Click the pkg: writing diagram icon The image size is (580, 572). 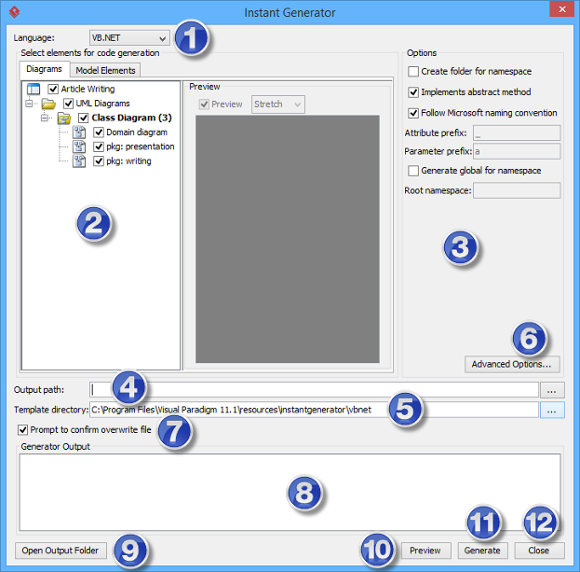(79, 161)
